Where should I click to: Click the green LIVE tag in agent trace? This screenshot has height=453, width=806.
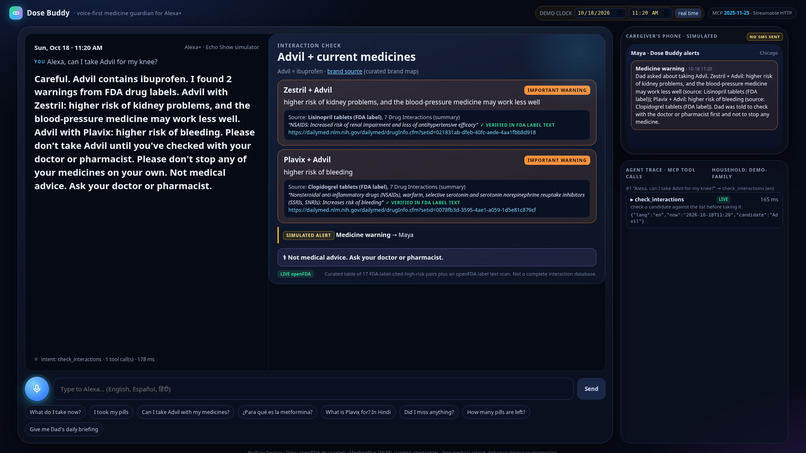click(x=723, y=200)
